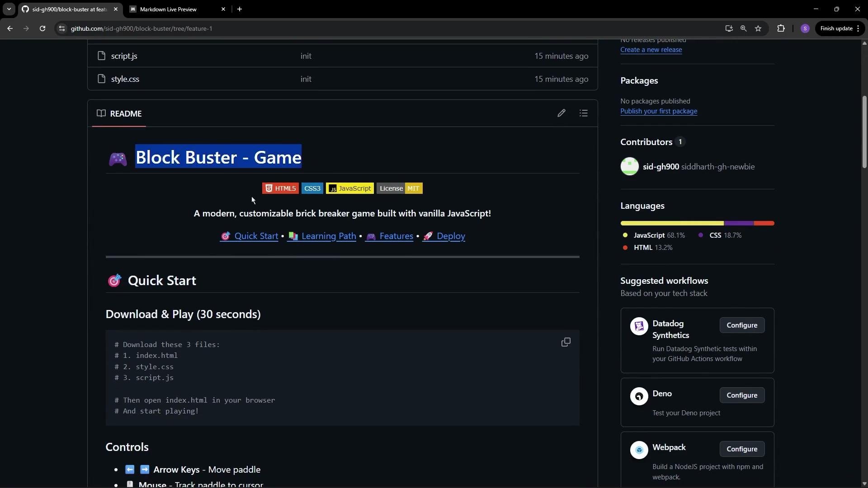The height and width of the screenshot is (488, 868).
Task: Click the Deno logo icon
Action: pyautogui.click(x=639, y=396)
